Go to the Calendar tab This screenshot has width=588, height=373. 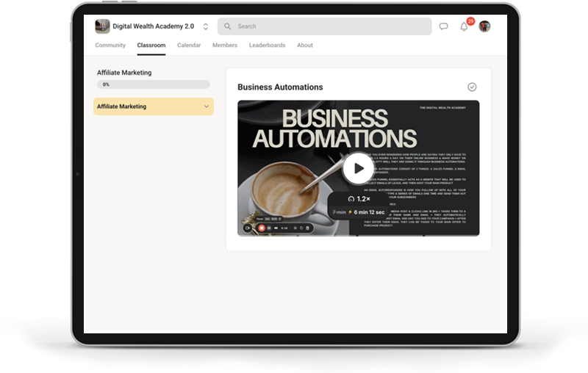click(x=189, y=46)
